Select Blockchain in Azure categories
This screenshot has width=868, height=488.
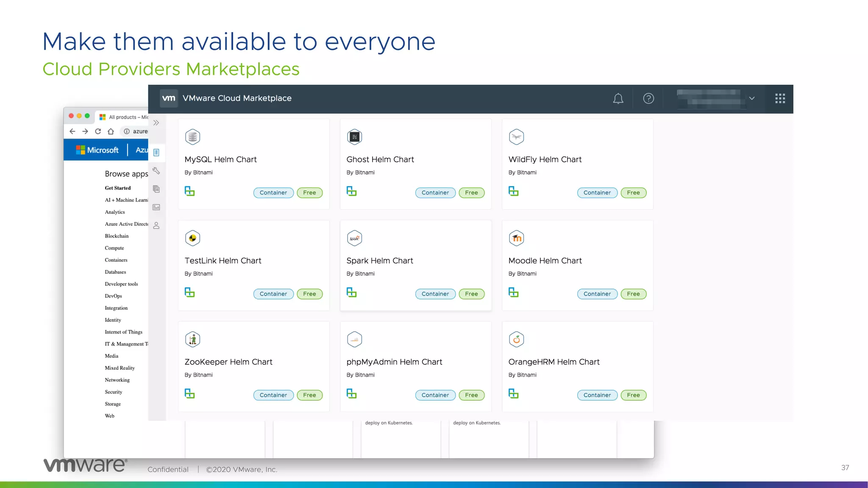117,236
